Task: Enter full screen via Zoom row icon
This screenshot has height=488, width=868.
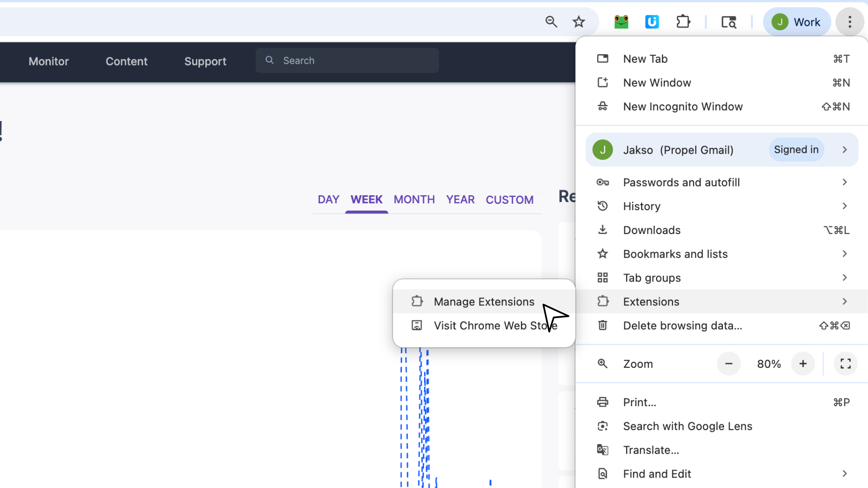Action: (x=845, y=364)
